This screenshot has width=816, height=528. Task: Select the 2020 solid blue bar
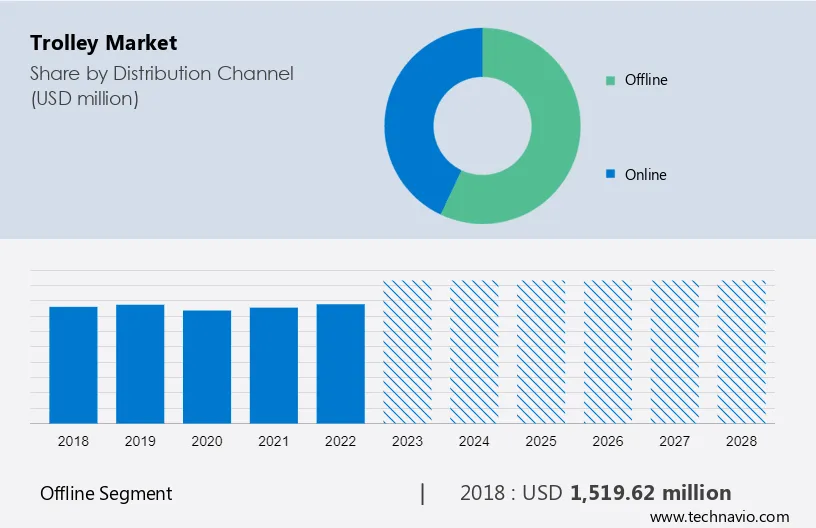pos(207,367)
